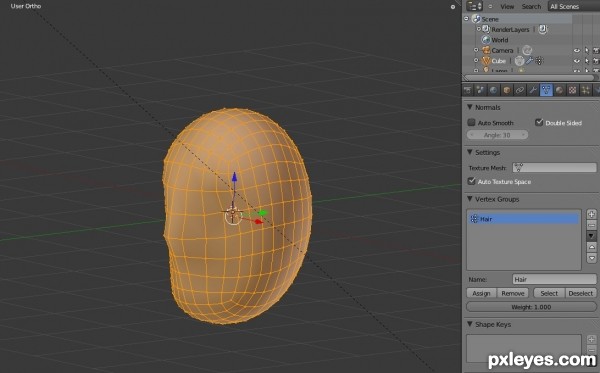Click the Cube modifier wrench icon in Outliner
This screenshot has width=600, height=373.
tap(530, 60)
